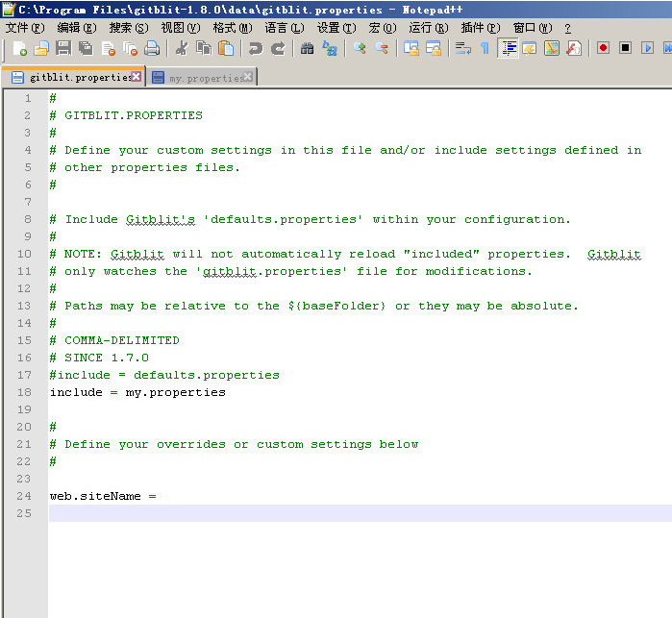
Task: Toggle synchronized horizontal scrolling
Action: coord(434,48)
